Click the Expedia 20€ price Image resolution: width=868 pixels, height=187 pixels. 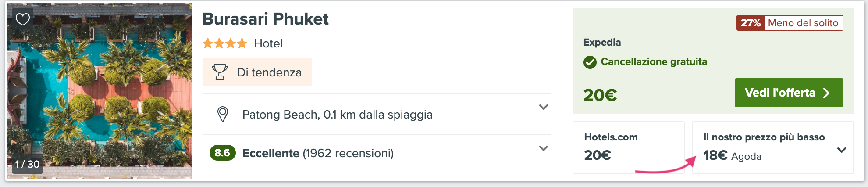600,95
